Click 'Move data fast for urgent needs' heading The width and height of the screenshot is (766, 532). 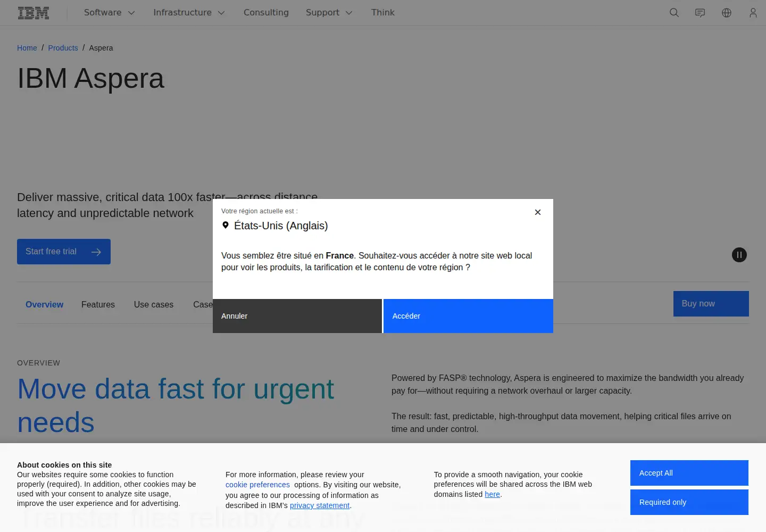click(x=176, y=405)
